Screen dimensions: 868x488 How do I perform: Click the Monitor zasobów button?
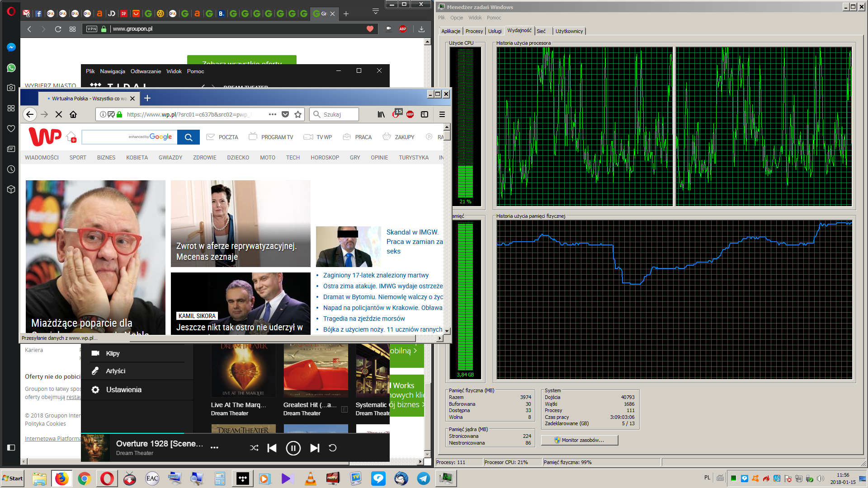(x=579, y=440)
